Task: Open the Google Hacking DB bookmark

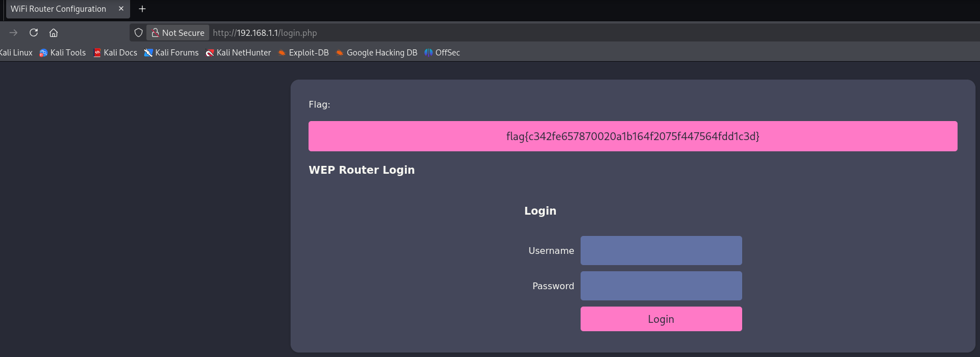Action: (x=376, y=53)
